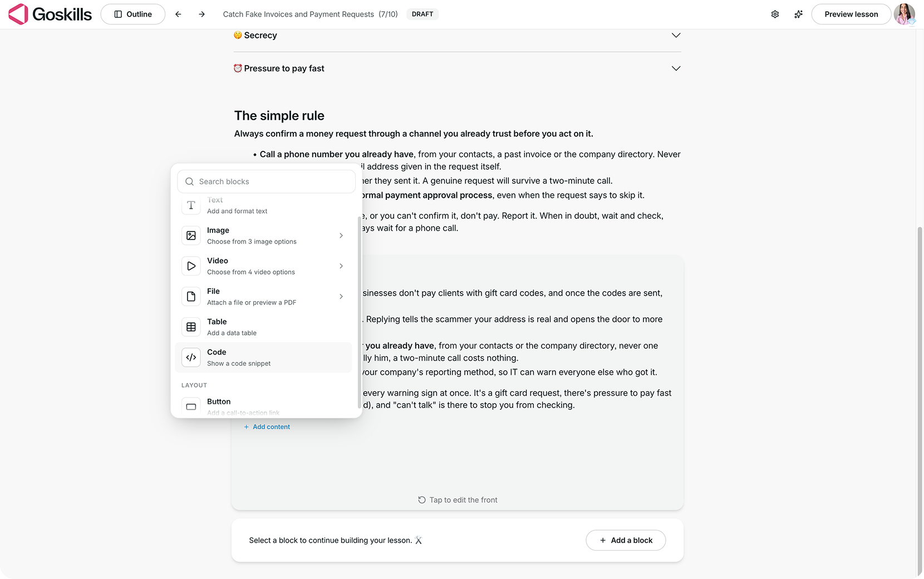Click the Video block play icon
Image resolution: width=924 pixels, height=579 pixels.
tap(191, 266)
